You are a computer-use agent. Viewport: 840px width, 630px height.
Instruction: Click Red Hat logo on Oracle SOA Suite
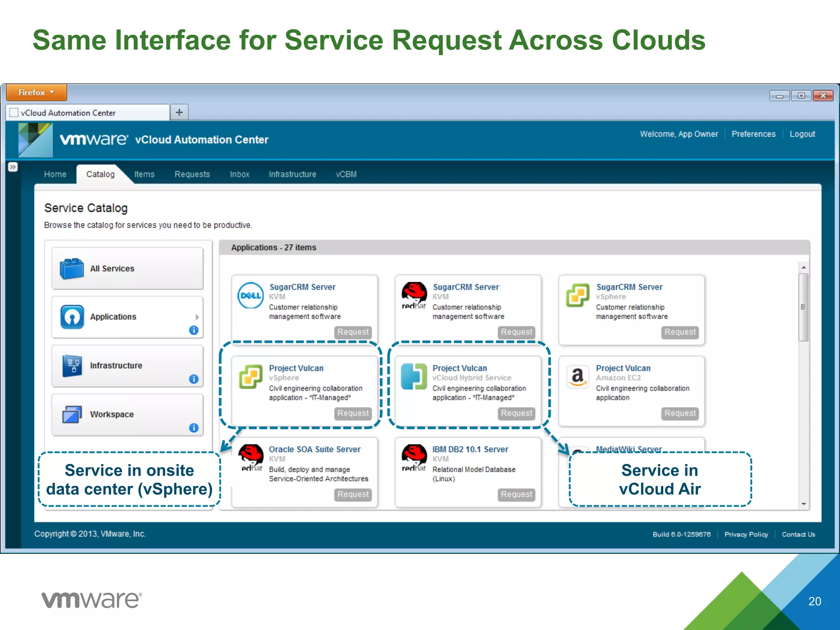251,458
